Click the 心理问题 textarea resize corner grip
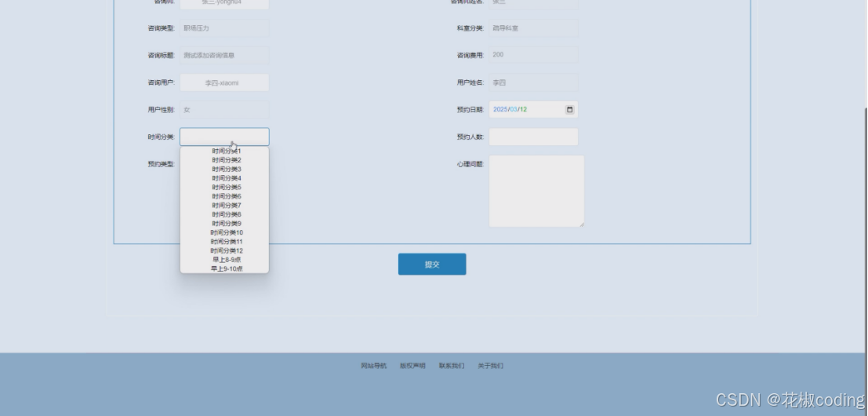This screenshot has width=868, height=416. click(x=581, y=224)
